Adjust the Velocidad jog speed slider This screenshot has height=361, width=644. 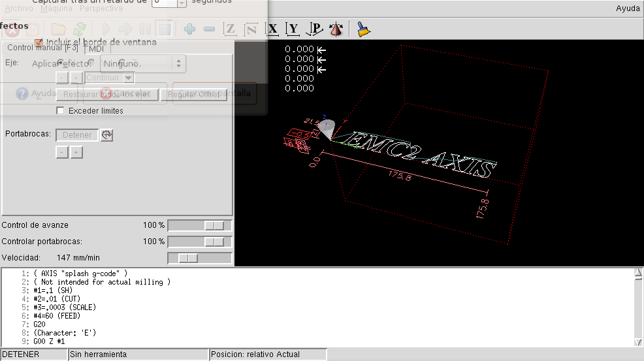coord(200,258)
